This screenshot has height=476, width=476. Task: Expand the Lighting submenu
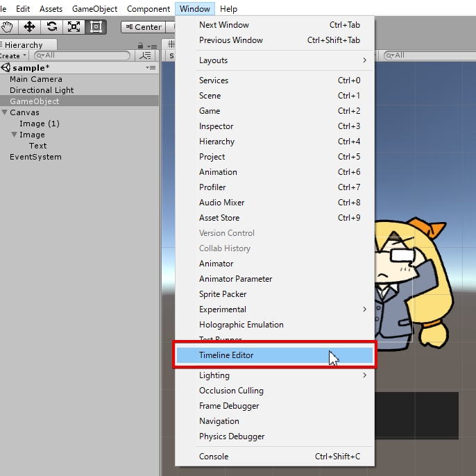tap(284, 375)
